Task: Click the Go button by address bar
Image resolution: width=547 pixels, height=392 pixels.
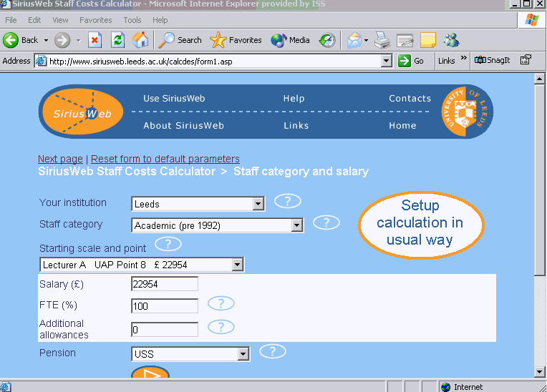Action: (412, 61)
